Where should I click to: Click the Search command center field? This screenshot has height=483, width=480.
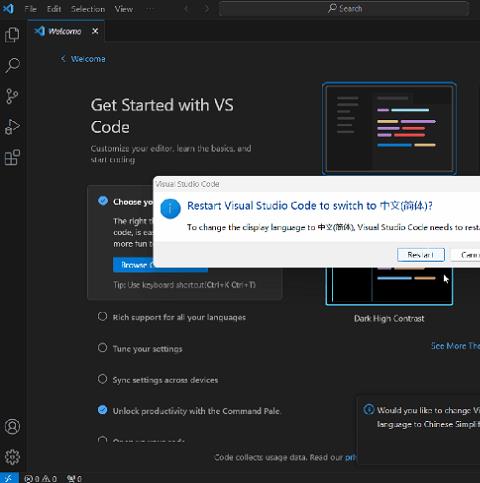coord(345,9)
